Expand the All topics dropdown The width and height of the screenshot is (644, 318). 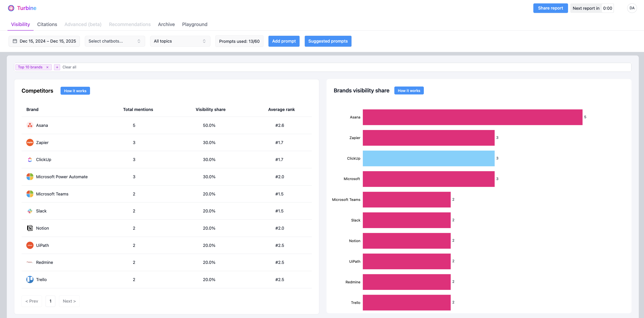180,41
